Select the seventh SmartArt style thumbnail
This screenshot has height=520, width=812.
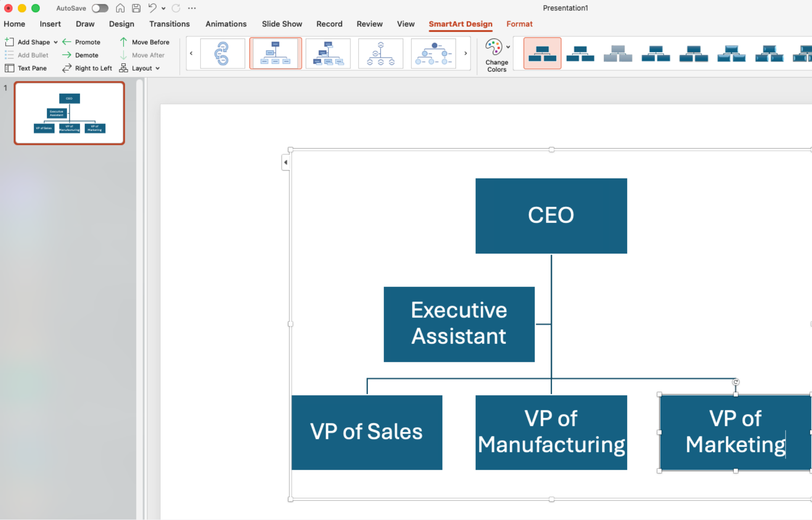point(769,53)
